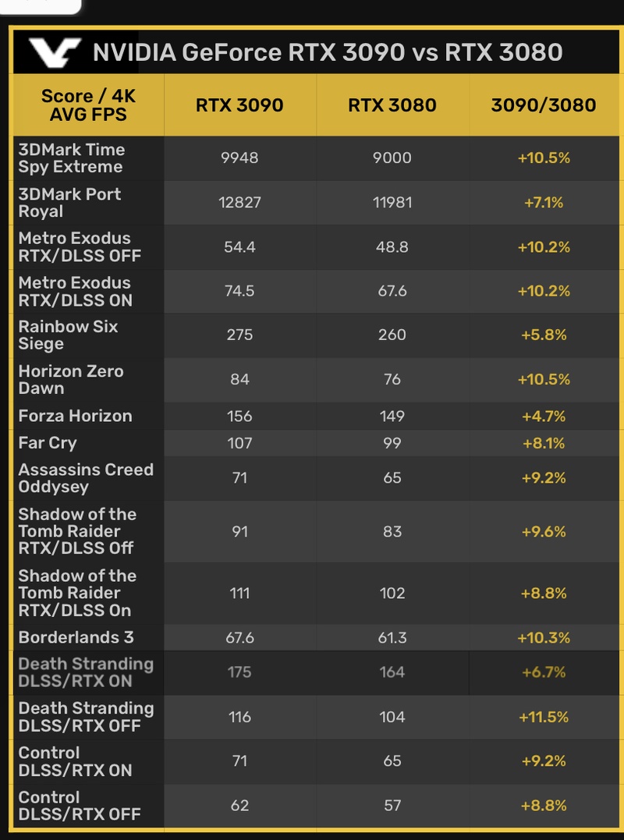Image resolution: width=624 pixels, height=840 pixels.
Task: Click the 99 FPS value for Far Cry
Action: (x=392, y=443)
